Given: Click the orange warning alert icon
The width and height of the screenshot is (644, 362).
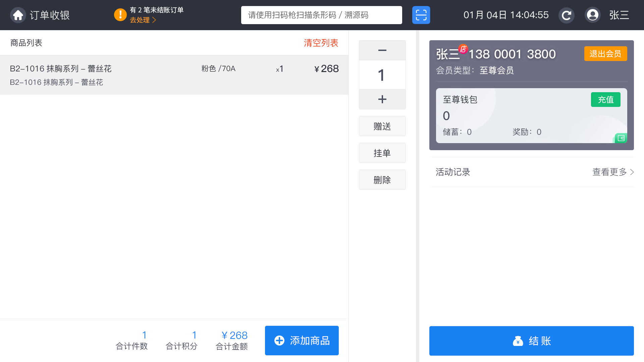Looking at the screenshot, I should click(x=120, y=15).
